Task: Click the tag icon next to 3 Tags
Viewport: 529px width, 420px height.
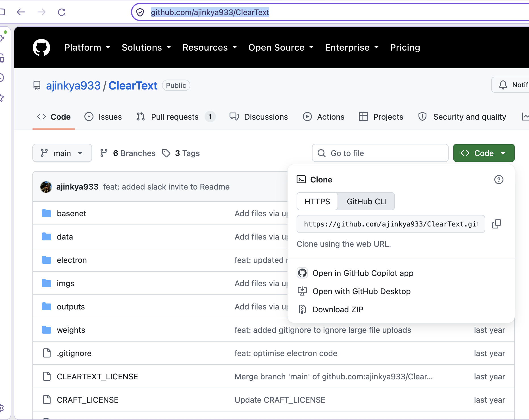Action: [166, 153]
